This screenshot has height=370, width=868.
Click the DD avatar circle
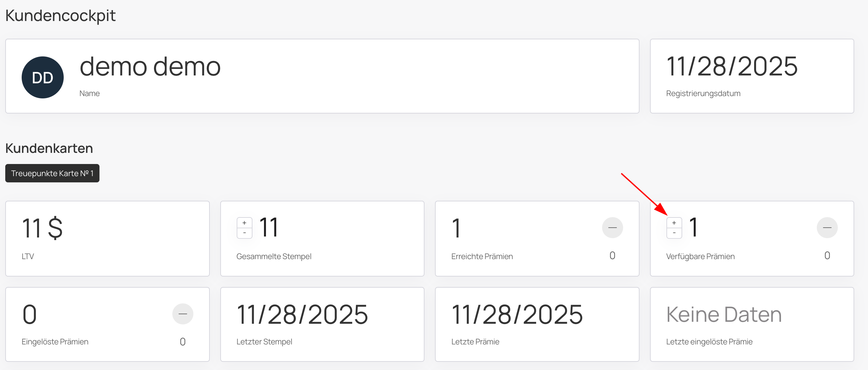pyautogui.click(x=42, y=77)
